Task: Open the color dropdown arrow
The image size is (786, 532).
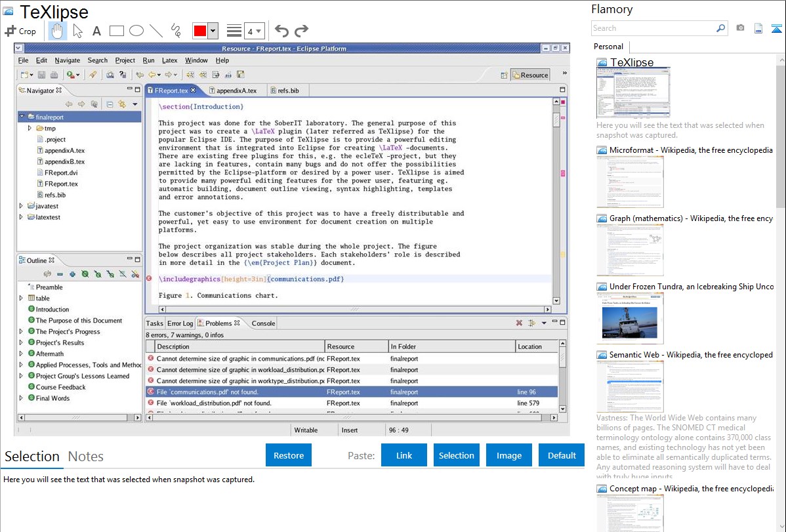Action: 213,31
